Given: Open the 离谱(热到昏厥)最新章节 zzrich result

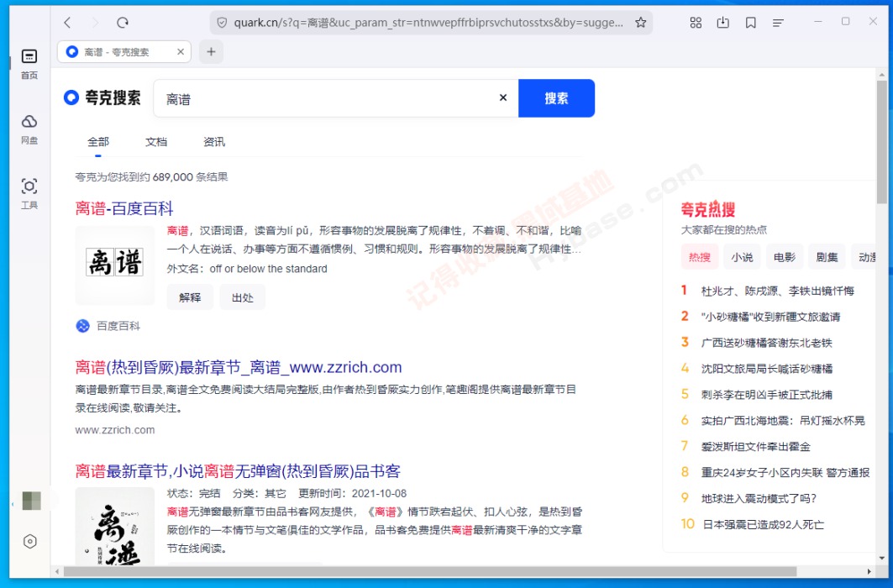Looking at the screenshot, I should point(239,367).
